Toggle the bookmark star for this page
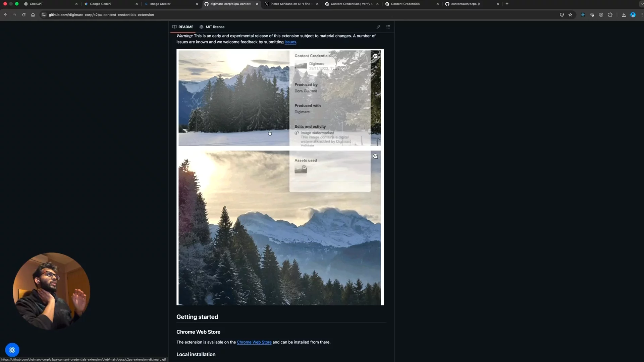The image size is (644, 362). [x=571, y=15]
